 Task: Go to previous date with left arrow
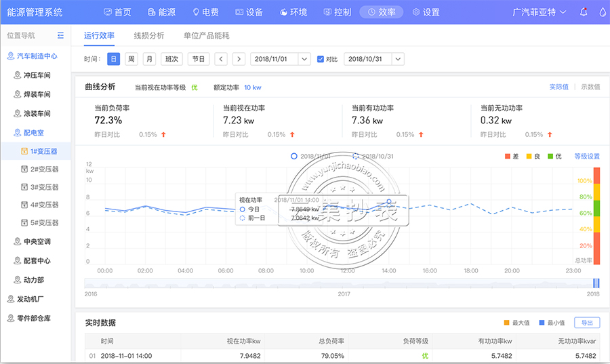[221, 59]
